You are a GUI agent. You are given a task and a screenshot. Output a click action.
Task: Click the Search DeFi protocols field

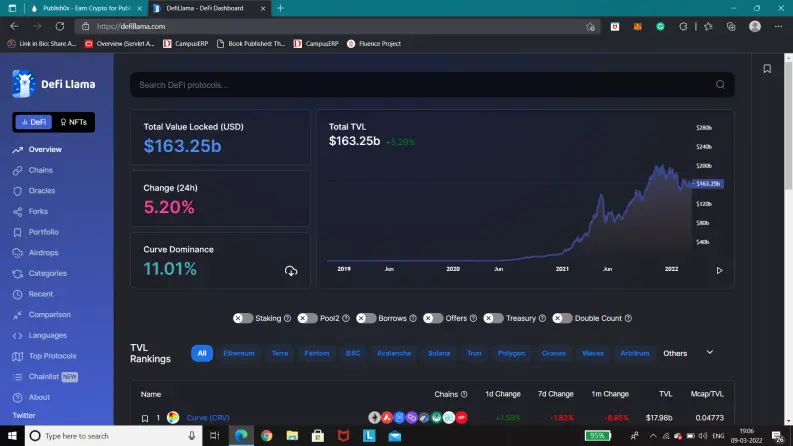pos(432,85)
